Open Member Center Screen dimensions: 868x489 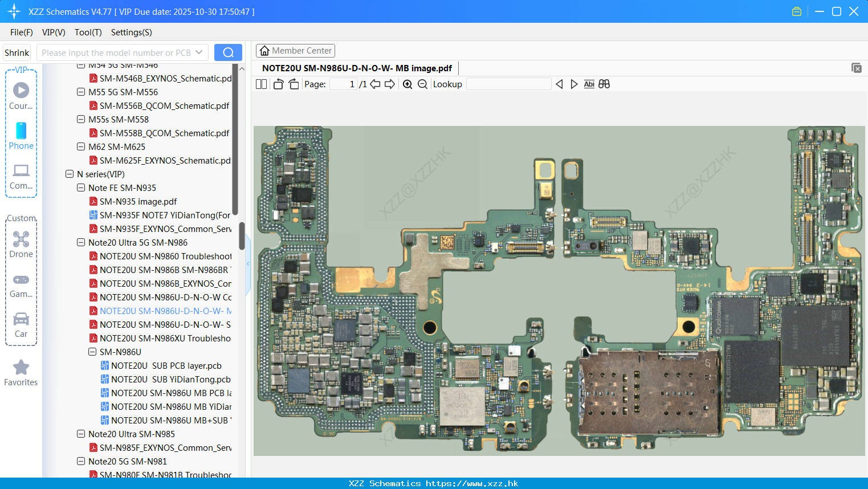295,51
